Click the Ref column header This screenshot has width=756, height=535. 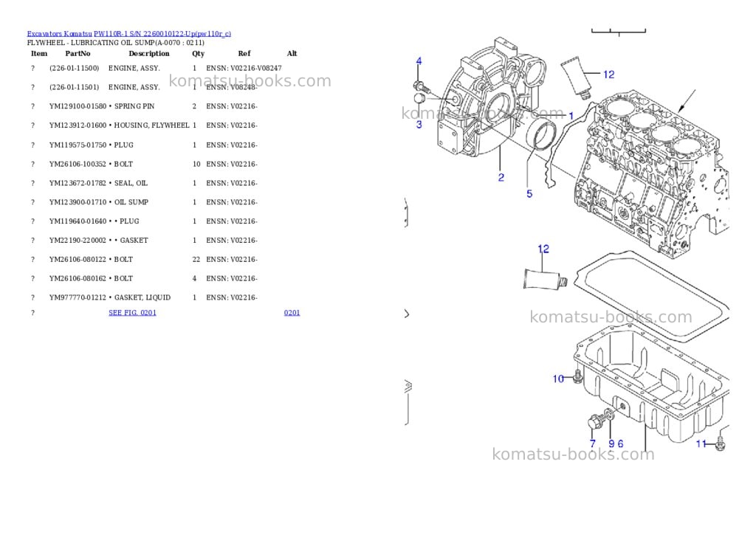[244, 53]
